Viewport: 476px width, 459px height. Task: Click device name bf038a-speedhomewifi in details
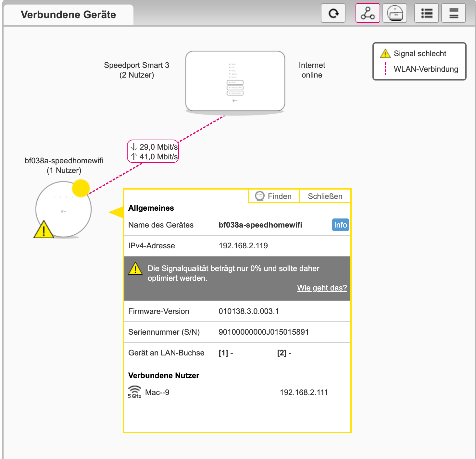(260, 225)
